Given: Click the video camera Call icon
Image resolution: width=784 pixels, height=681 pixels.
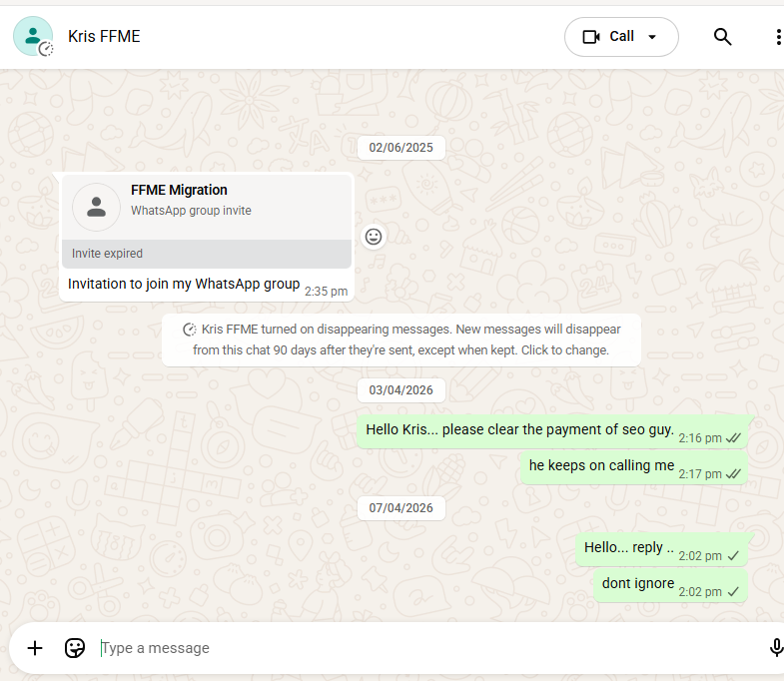Looking at the screenshot, I should [591, 37].
